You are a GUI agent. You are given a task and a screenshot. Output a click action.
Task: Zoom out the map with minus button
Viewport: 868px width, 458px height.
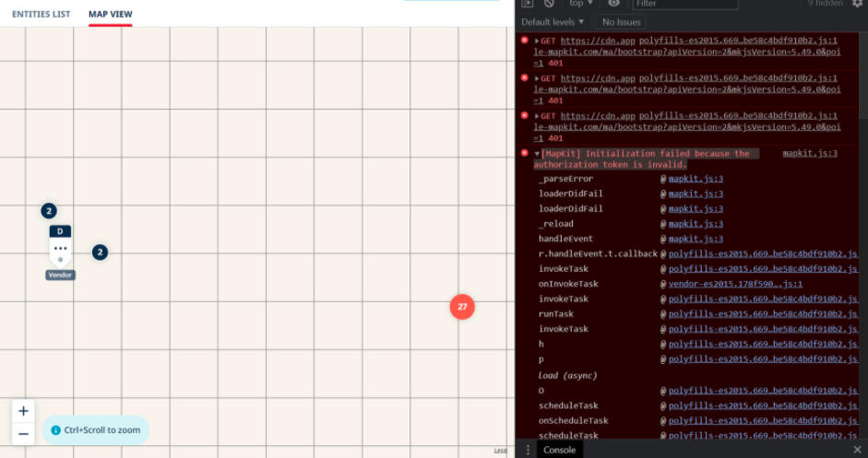click(x=23, y=434)
